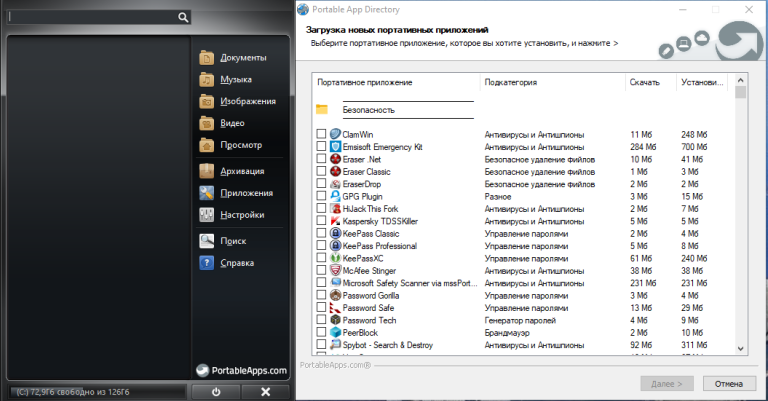Image resolution: width=768 pixels, height=401 pixels.
Task: Click the Безопасность category heading
Action: click(368, 110)
